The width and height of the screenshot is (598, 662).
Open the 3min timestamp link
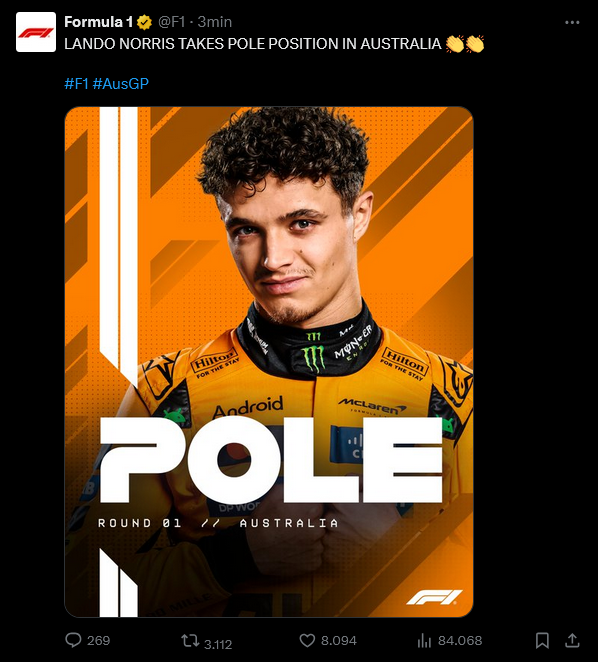215,22
